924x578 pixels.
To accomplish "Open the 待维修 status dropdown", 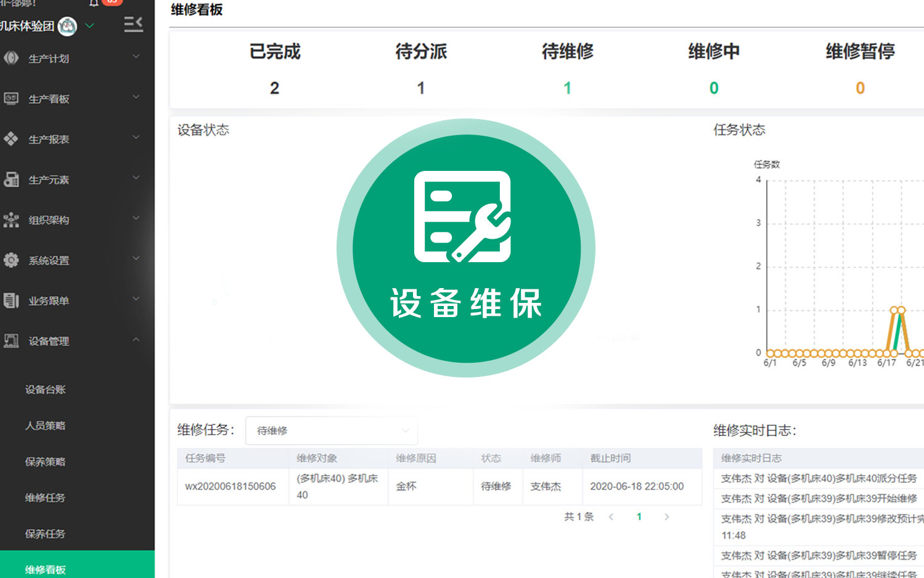I will tap(331, 431).
